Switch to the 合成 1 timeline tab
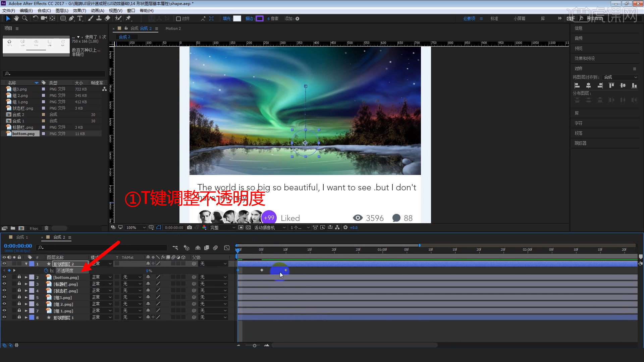This screenshot has height=362, width=644. tap(22, 237)
